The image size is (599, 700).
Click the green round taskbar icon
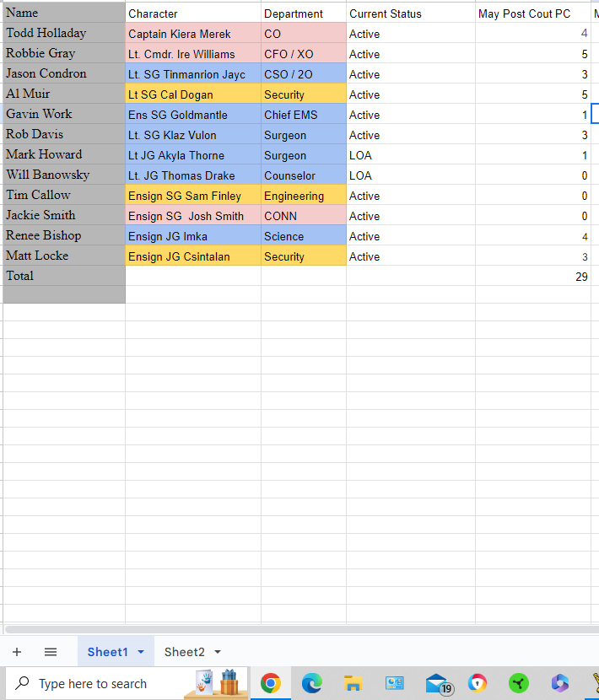tap(519, 683)
